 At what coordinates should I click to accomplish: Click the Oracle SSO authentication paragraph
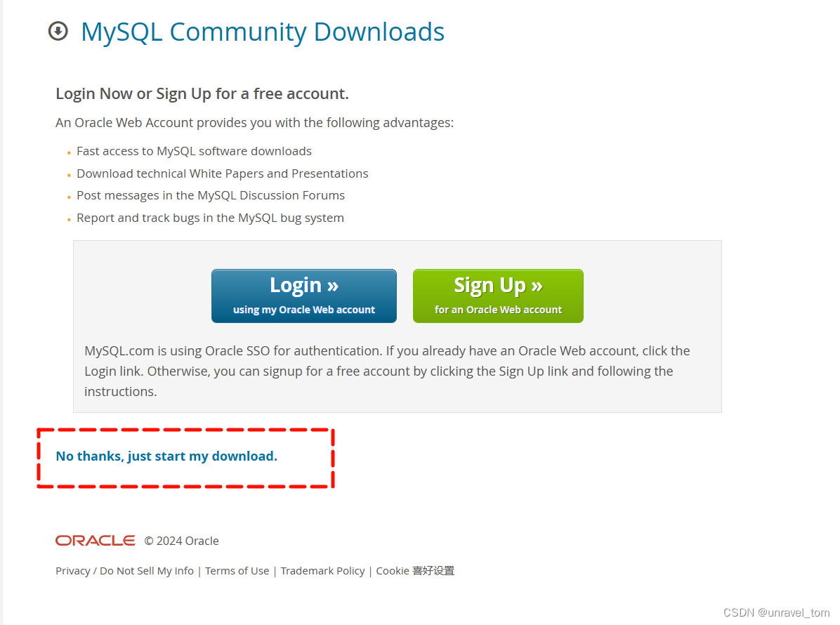[387, 371]
